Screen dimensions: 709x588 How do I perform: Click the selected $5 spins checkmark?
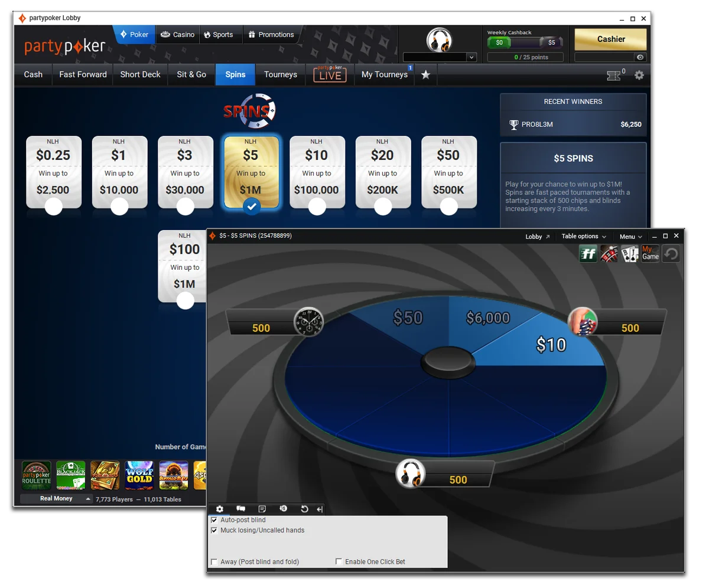252,206
